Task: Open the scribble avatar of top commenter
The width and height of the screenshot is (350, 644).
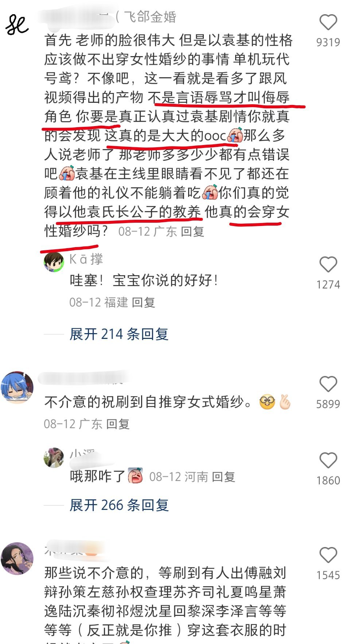Action: coord(17,25)
